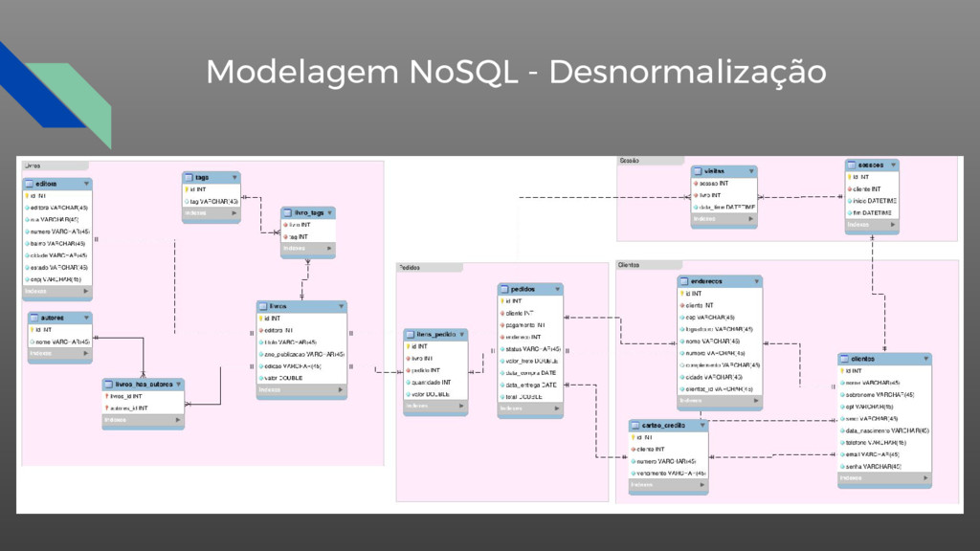Collapse the itens_pedido table header arrow
The image size is (980, 551).
tap(462, 334)
